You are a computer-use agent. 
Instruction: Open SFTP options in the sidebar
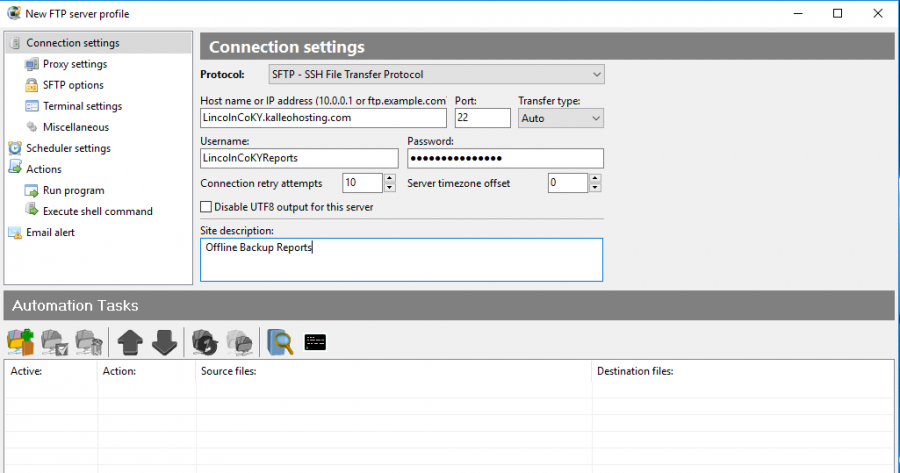[73, 85]
